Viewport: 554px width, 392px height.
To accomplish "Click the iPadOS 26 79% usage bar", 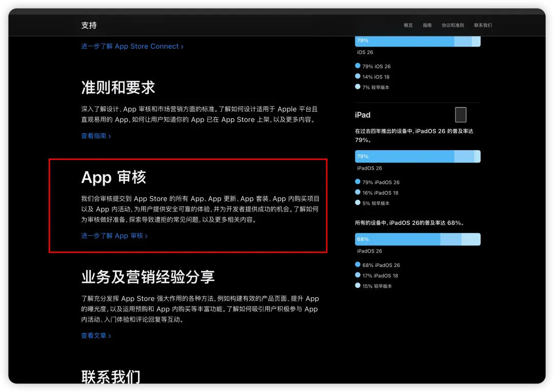I will pyautogui.click(x=418, y=156).
